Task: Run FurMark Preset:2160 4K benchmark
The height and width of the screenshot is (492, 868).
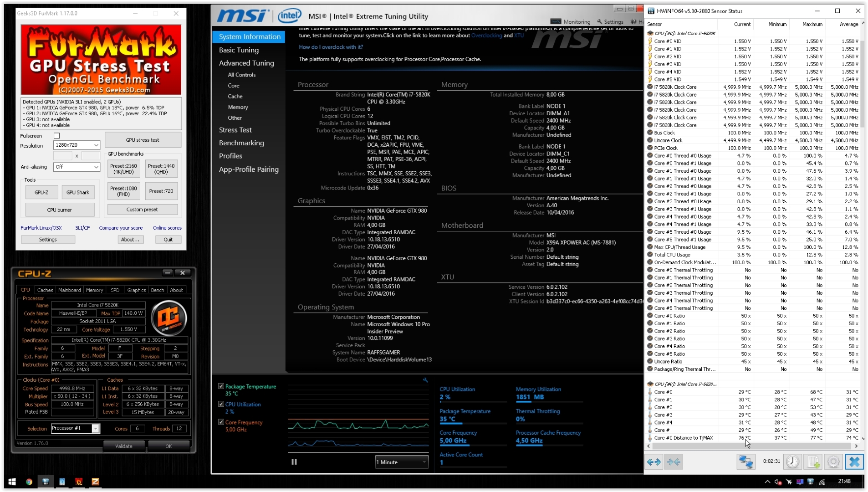Action: (123, 169)
